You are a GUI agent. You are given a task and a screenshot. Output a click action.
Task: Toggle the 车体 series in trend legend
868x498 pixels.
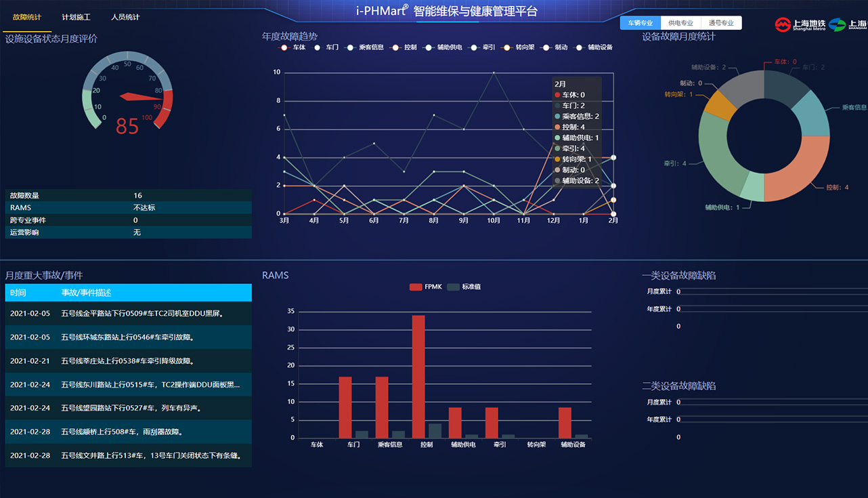(293, 47)
